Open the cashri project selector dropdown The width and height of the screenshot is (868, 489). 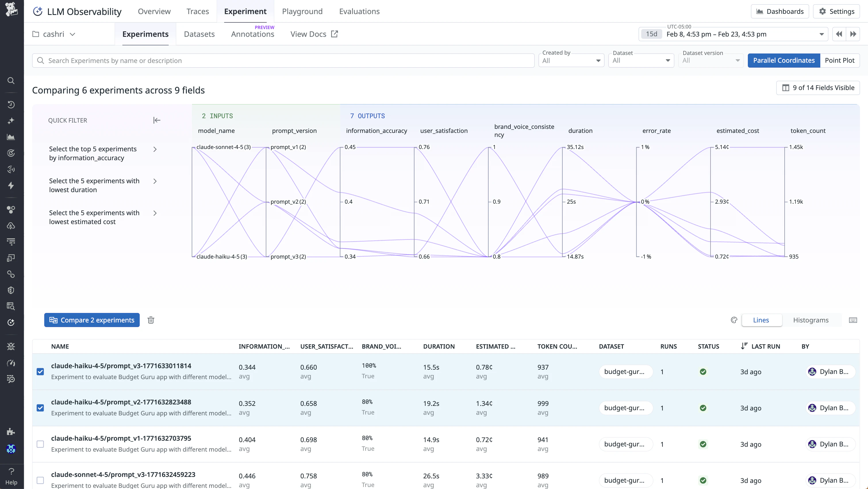click(x=53, y=34)
